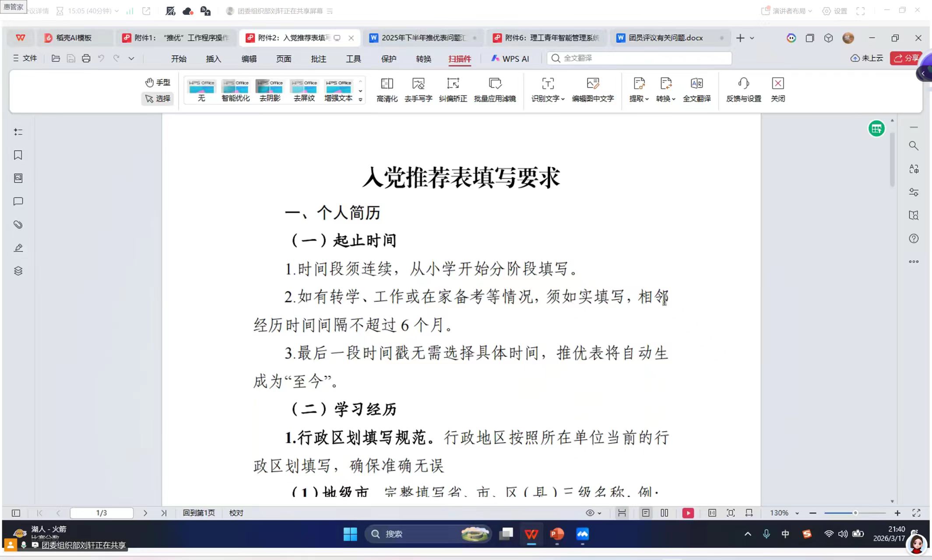Click the 回到第1页 button
The height and width of the screenshot is (560, 932).
[x=199, y=513]
